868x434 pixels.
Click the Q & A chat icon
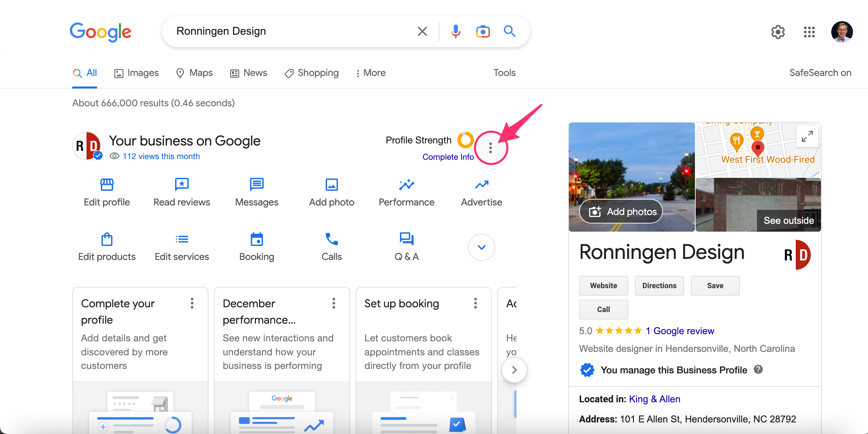pos(406,239)
